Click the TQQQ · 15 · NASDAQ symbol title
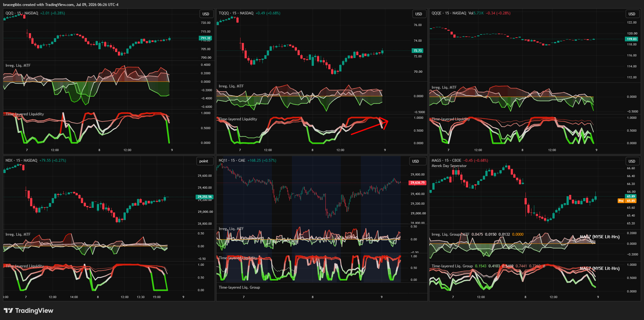This screenshot has height=320, width=644. [236, 13]
